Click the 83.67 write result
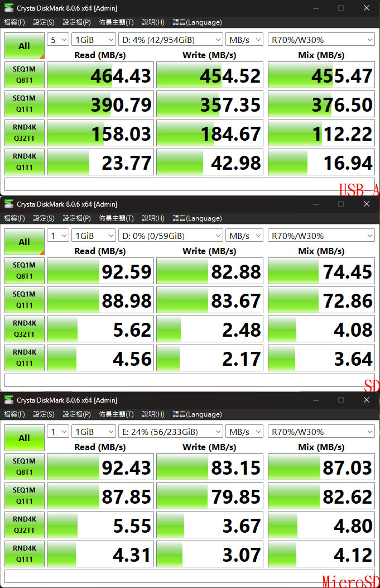380x588 pixels. [210, 300]
